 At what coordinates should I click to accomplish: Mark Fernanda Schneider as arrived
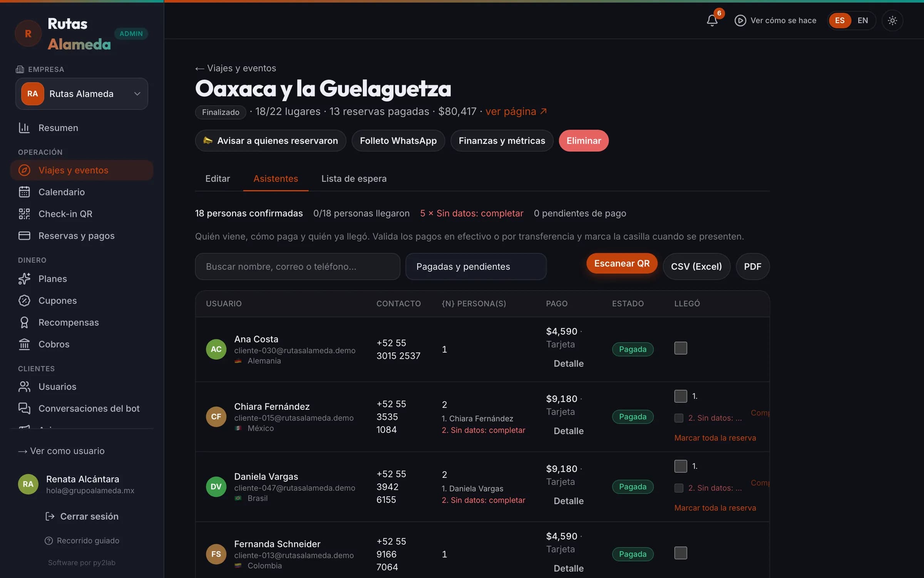(x=680, y=553)
